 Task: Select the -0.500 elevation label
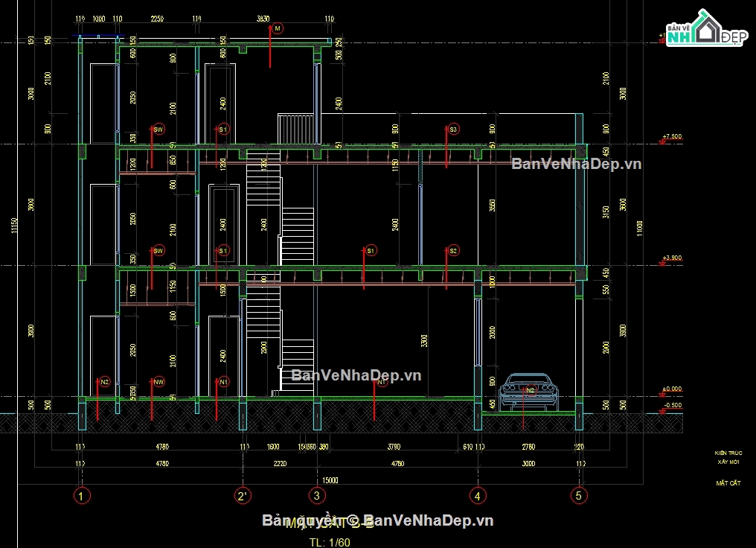pos(673,405)
